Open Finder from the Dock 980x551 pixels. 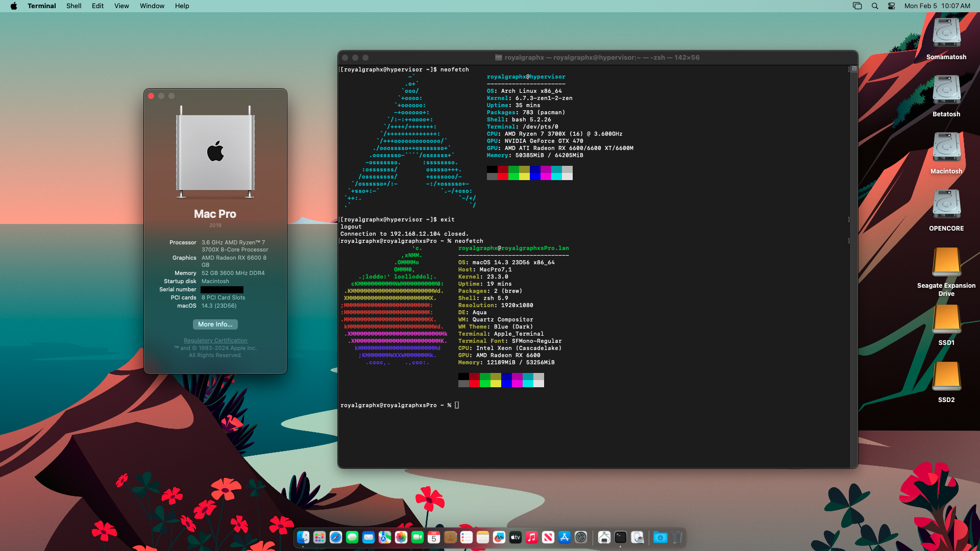303,537
